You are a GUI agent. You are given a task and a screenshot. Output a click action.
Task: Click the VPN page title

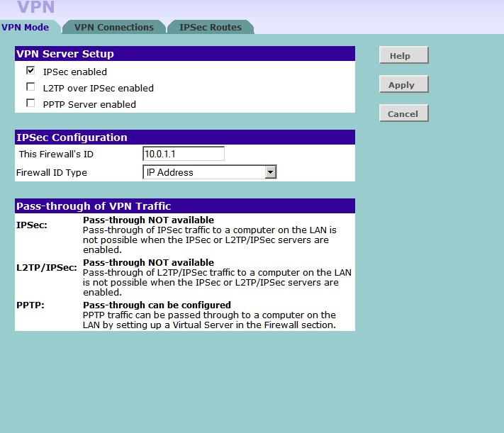(x=36, y=7)
